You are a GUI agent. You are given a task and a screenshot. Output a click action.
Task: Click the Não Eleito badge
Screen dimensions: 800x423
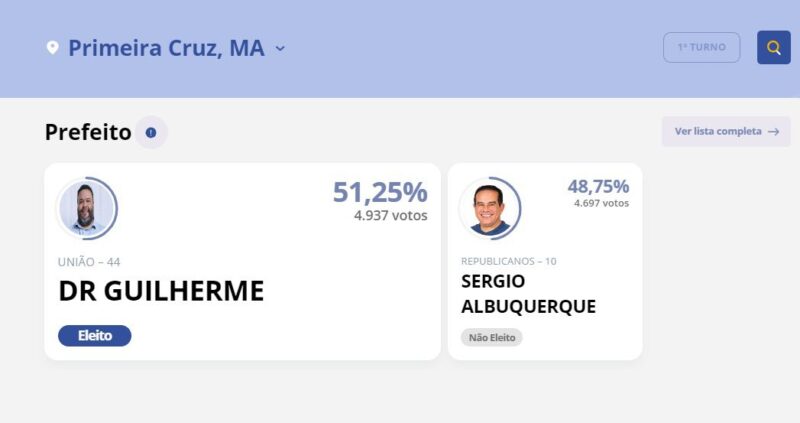492,337
